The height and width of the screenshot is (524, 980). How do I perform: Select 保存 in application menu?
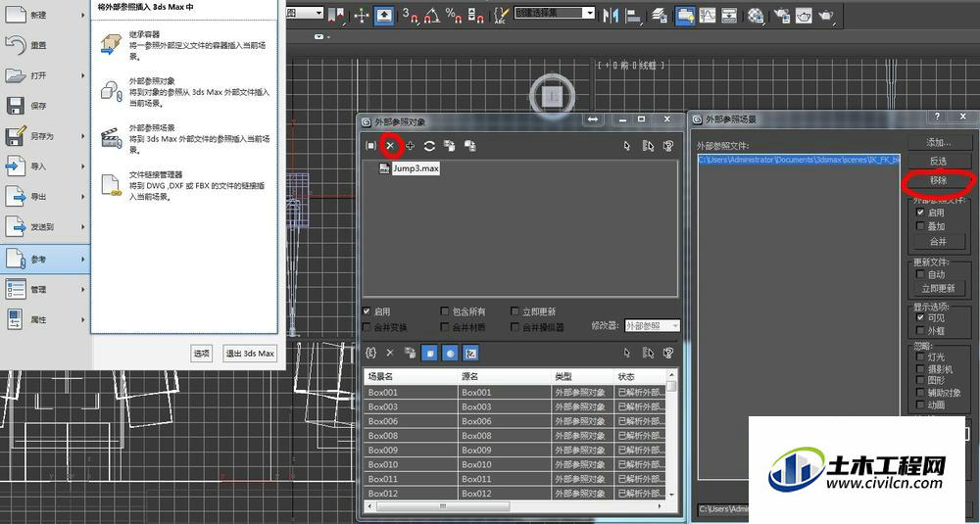coord(45,106)
